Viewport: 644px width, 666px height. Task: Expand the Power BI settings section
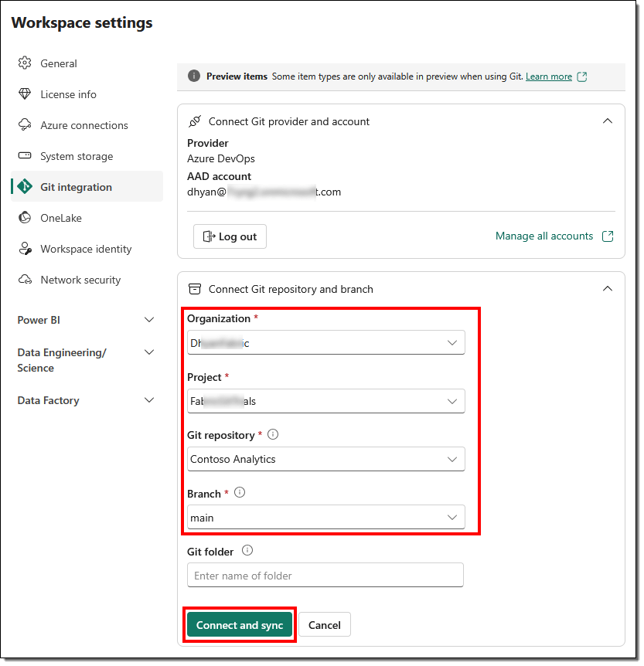149,320
